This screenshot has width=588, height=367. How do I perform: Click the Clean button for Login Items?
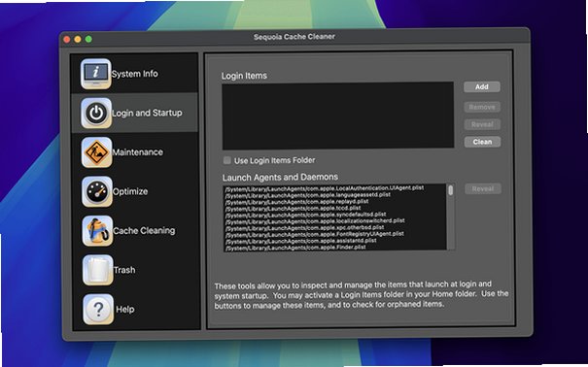click(482, 142)
